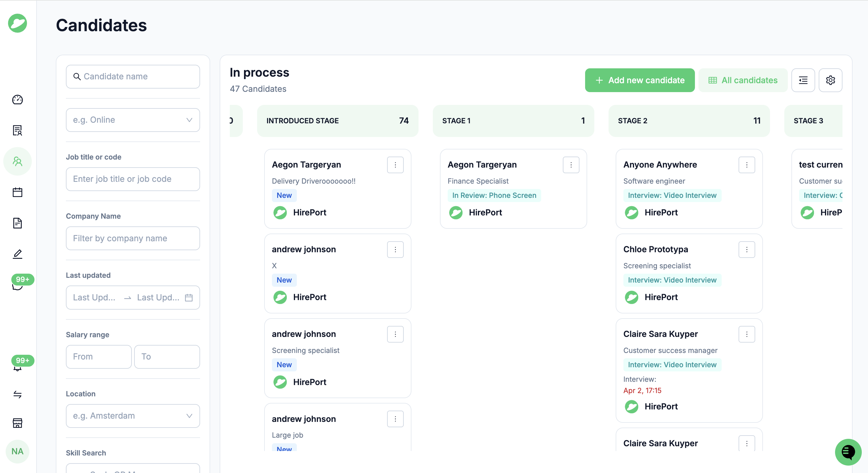The image size is (868, 473).
Task: Open options menu for andrew johnson X card
Action: (395, 250)
